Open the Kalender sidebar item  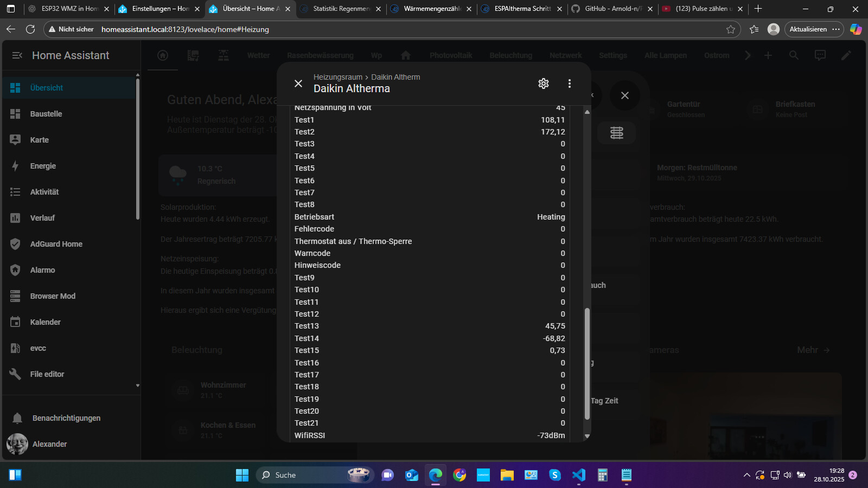45,322
